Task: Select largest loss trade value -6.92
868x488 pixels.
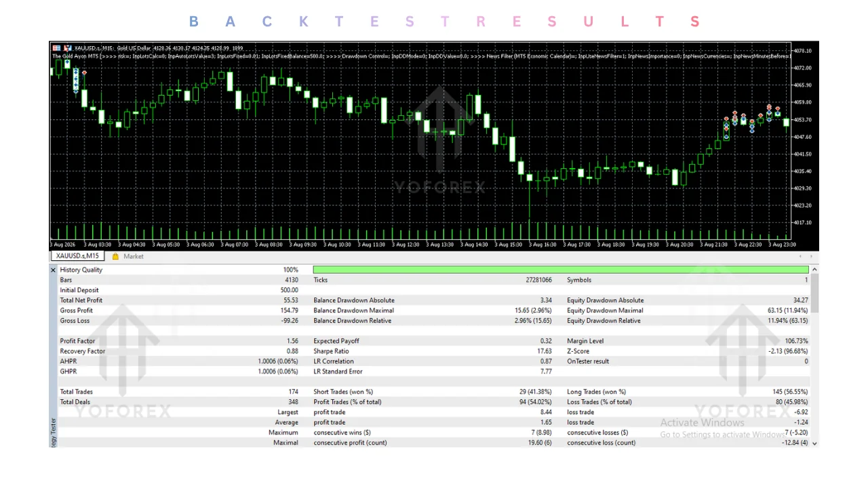Action: pos(802,412)
